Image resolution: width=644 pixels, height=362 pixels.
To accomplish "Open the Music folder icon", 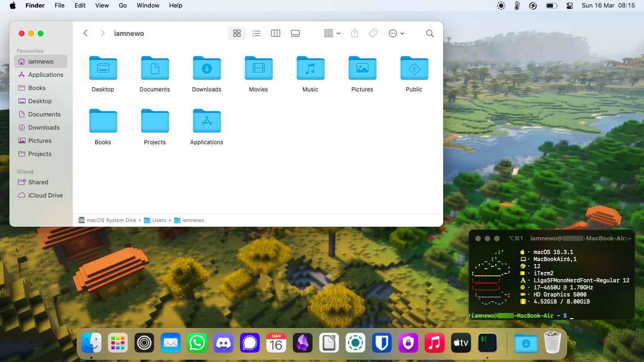I will click(310, 68).
